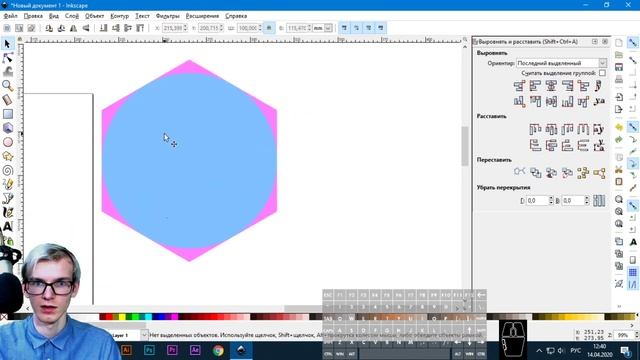Open the Layer 1 dropdown
This screenshot has width=640, height=360.
pyautogui.click(x=144, y=335)
